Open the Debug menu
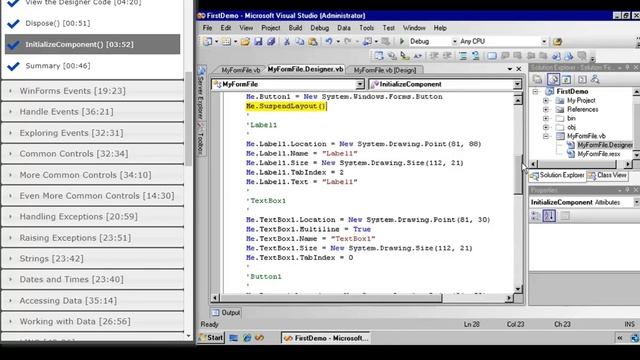Viewport: 640px width, 360px height. pos(320,28)
